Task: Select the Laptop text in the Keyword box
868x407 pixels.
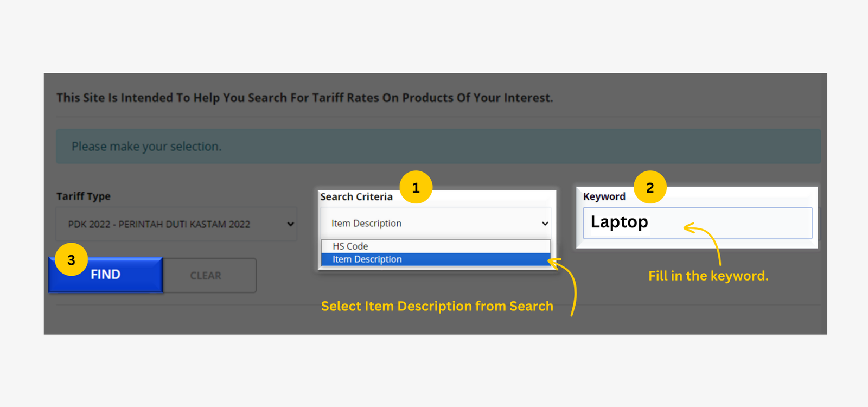Action: point(618,222)
